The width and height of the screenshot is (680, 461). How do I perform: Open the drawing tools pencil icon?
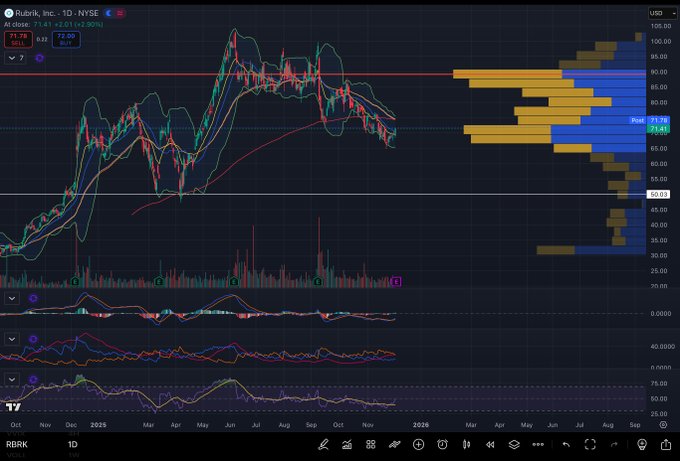324,443
